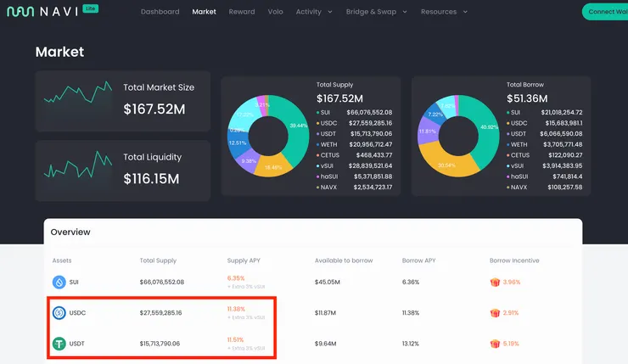628x364 pixels.
Task: Click the NAVX entry in Total Supply legend
Action: point(355,187)
